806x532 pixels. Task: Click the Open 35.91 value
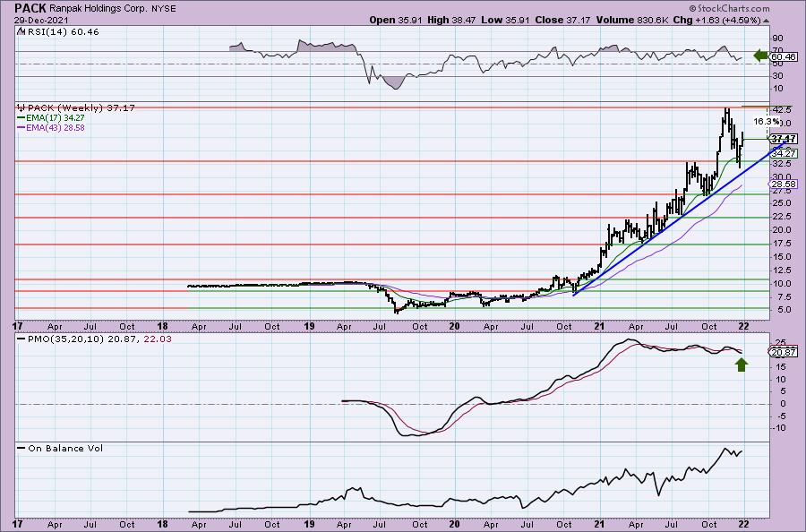397,20
